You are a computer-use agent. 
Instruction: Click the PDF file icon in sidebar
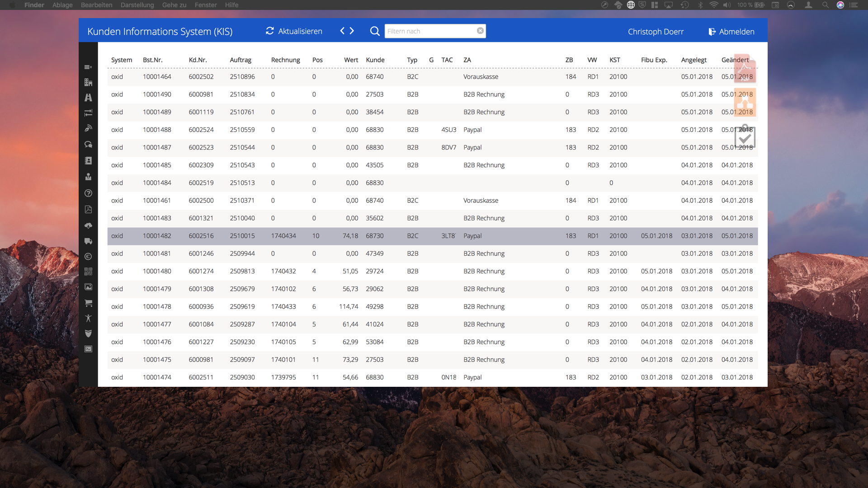point(88,209)
